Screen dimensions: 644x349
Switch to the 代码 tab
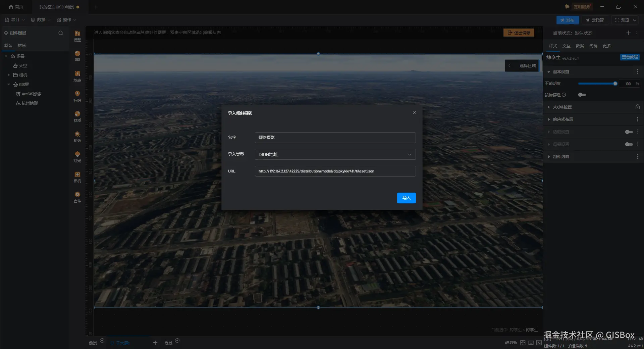click(593, 46)
